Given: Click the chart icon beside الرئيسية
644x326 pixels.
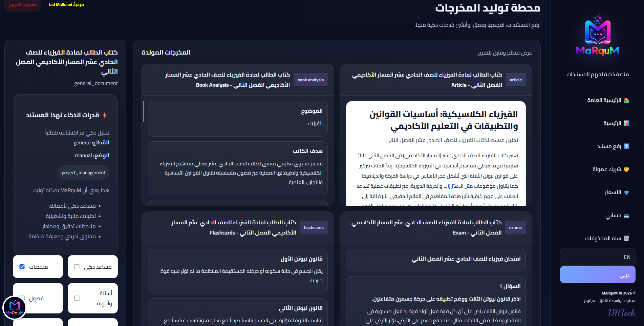Looking at the screenshot, I should [626, 123].
